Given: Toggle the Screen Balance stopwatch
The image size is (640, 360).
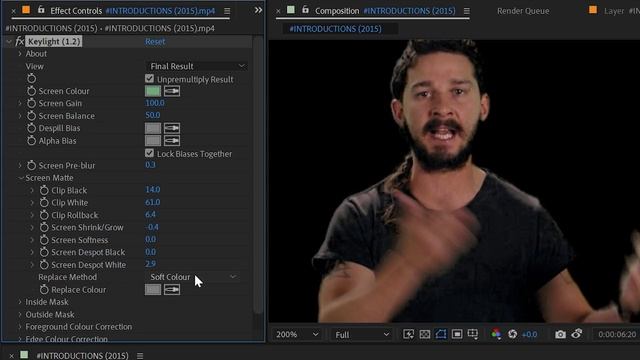Looking at the screenshot, I should coord(31,116).
